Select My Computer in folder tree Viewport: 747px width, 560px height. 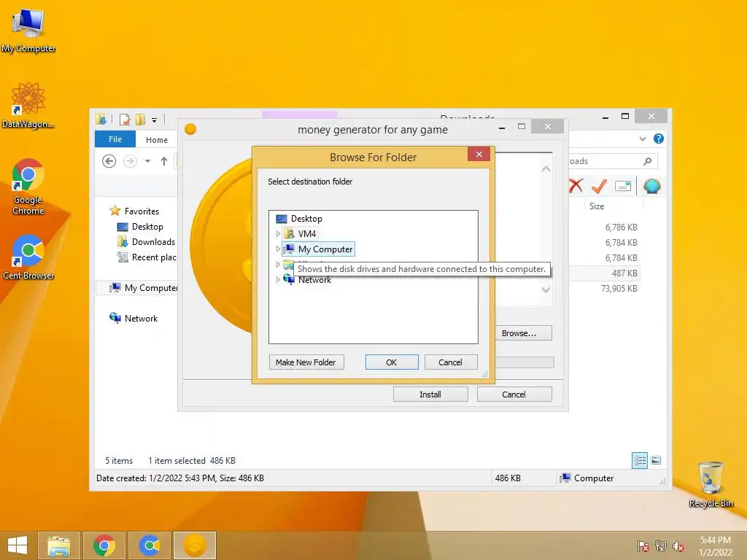pos(318,249)
